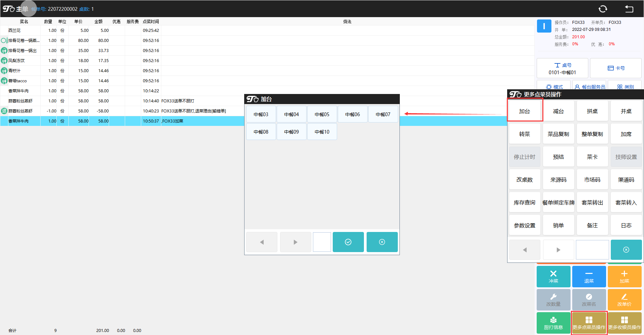This screenshot has height=335, width=644.
Task: Go to next page in 加台 dialog
Action: [x=295, y=242]
